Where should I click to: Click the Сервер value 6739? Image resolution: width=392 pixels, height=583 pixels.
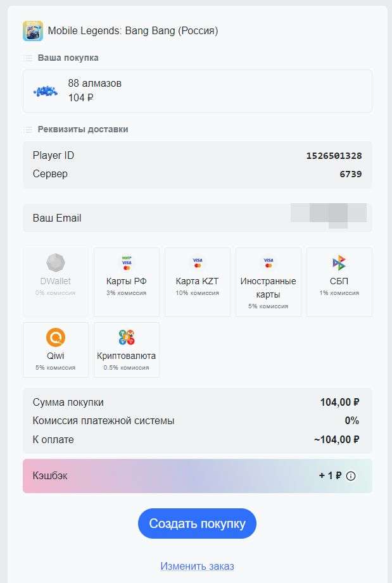point(351,174)
